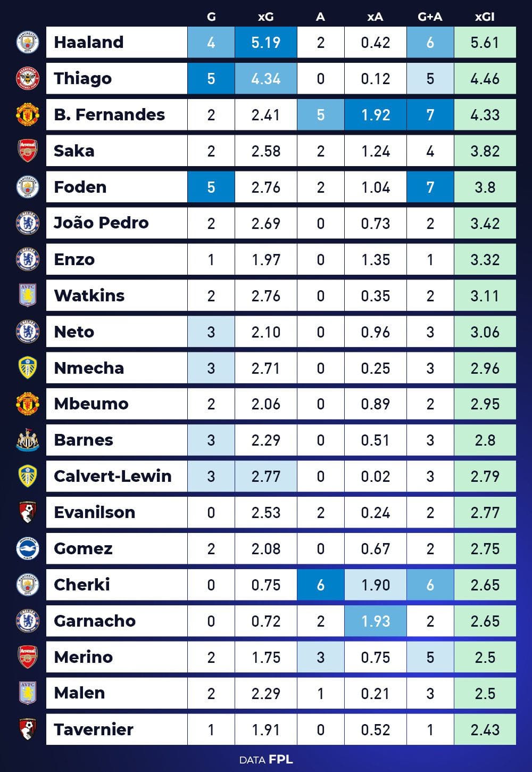532x772 pixels.
Task: Open the Tavernier player name
Action: [94, 729]
